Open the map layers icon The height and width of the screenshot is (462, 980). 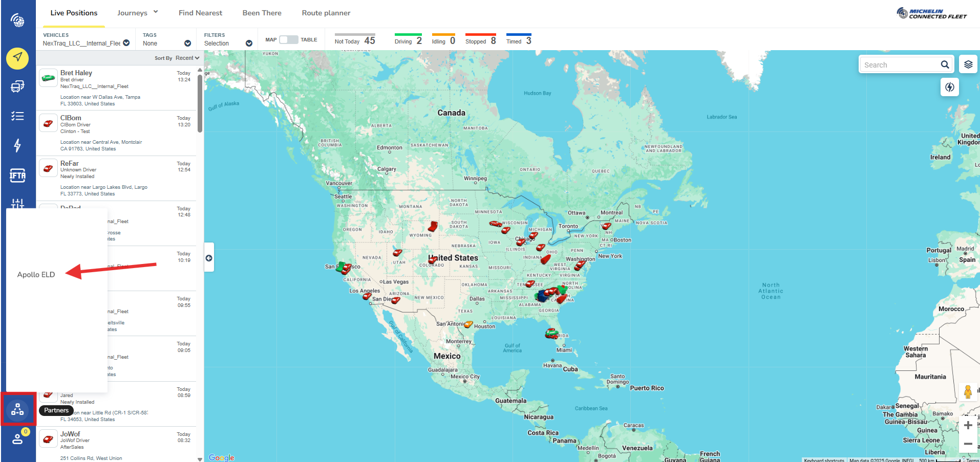coord(968,64)
